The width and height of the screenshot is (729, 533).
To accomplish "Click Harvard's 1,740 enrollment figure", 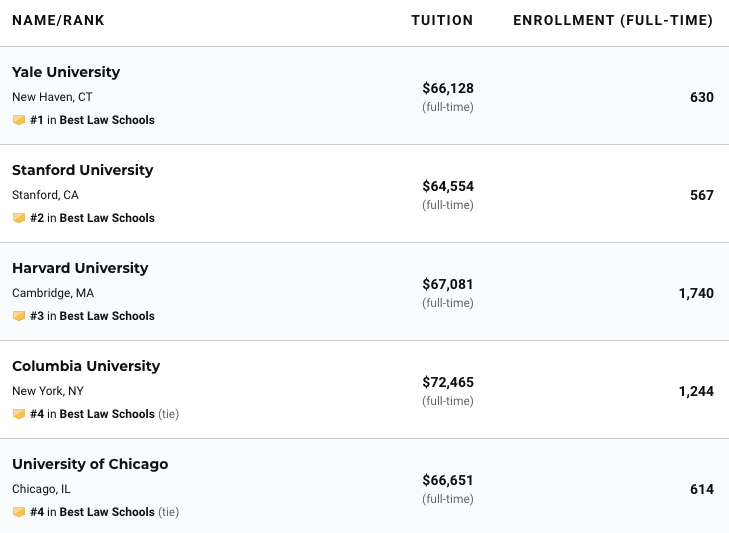I will 696,293.
